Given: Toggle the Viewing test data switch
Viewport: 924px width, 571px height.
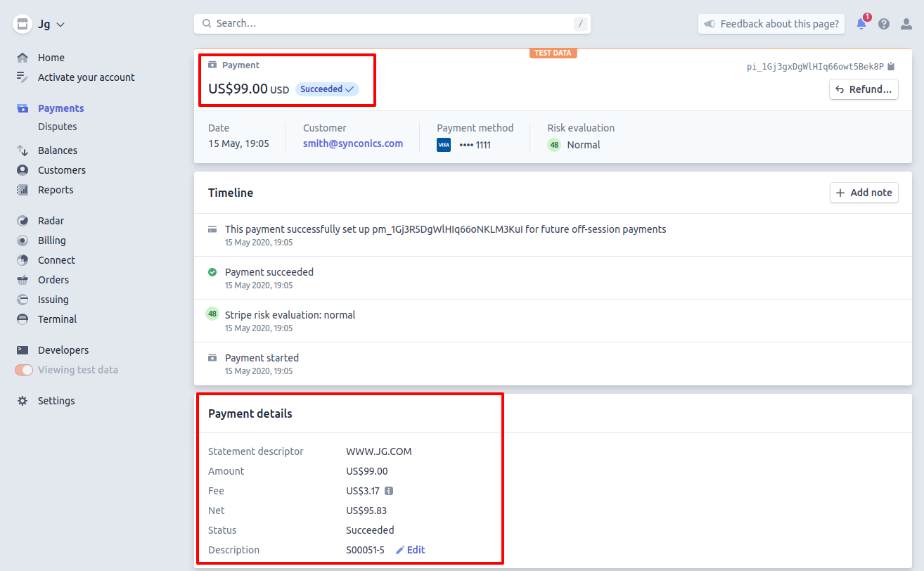Looking at the screenshot, I should (24, 370).
